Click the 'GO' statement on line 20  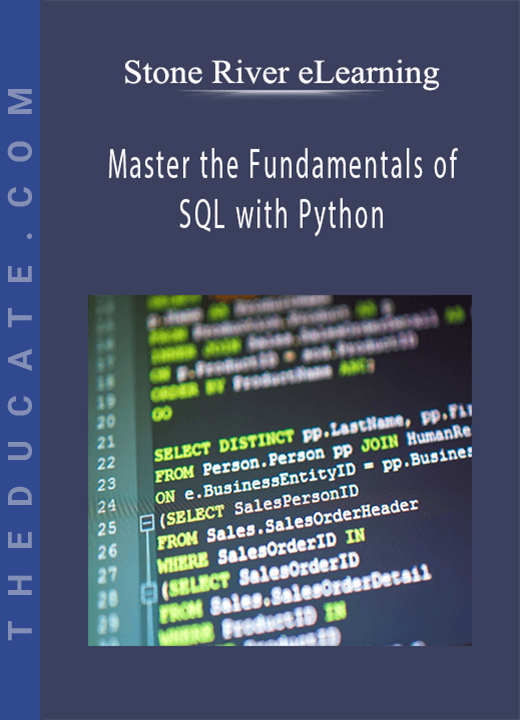[162, 414]
